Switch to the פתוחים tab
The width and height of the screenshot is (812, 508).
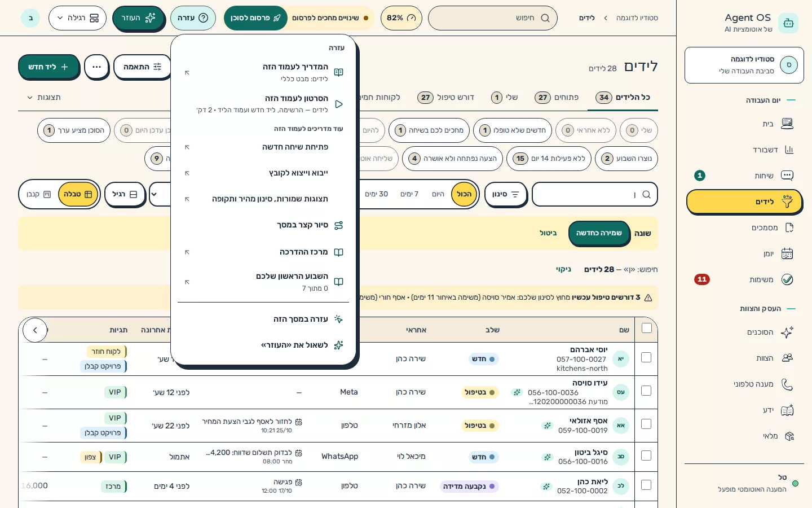click(557, 98)
